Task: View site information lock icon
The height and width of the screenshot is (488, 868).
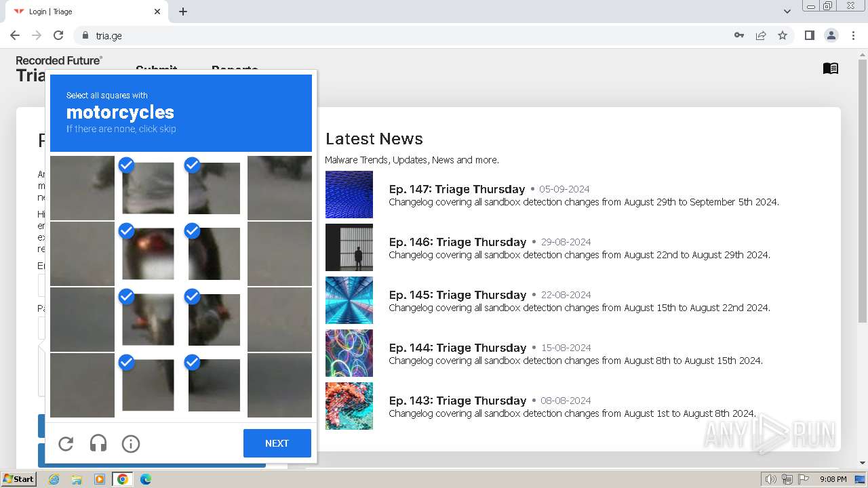Action: click(85, 35)
